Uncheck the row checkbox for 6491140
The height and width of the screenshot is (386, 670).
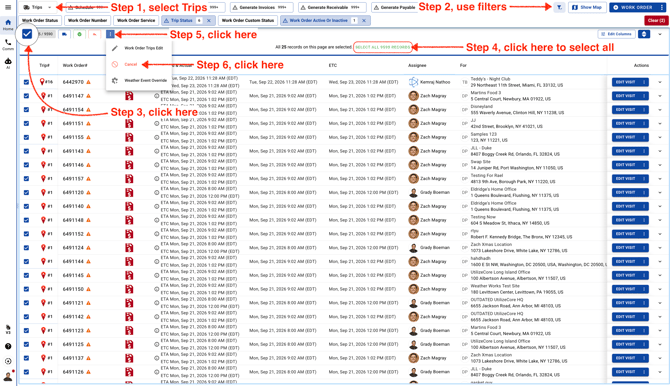(x=26, y=206)
